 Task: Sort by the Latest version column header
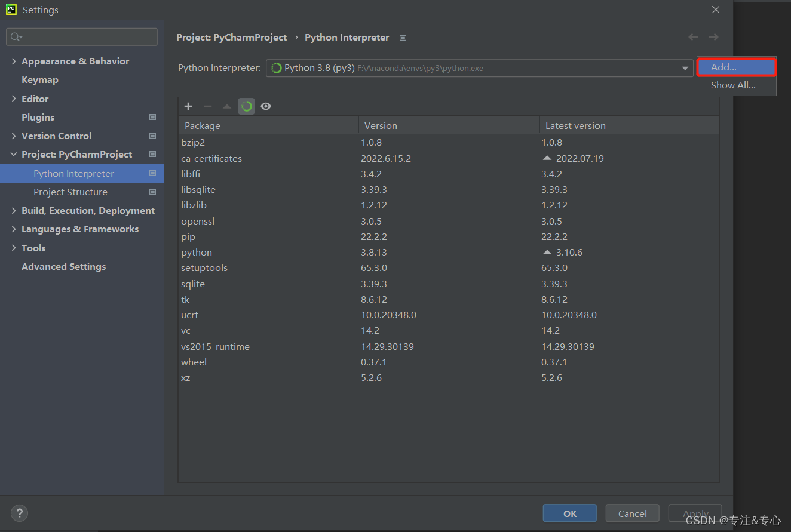(x=630, y=125)
